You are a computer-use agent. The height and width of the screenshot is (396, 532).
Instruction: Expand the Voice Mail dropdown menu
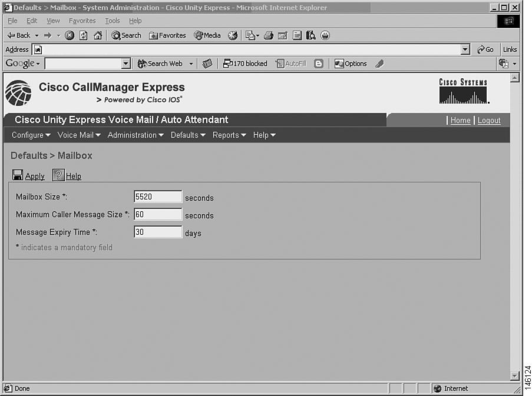point(79,135)
